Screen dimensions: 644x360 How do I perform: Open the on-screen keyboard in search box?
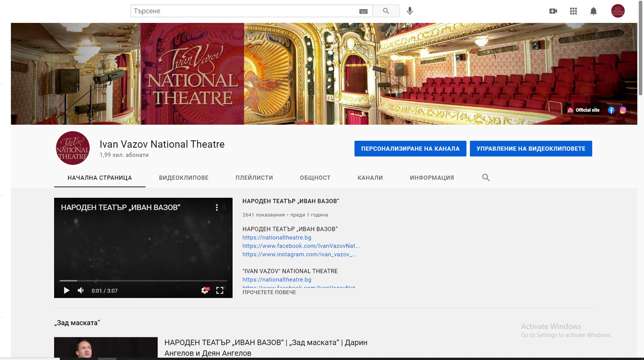363,11
